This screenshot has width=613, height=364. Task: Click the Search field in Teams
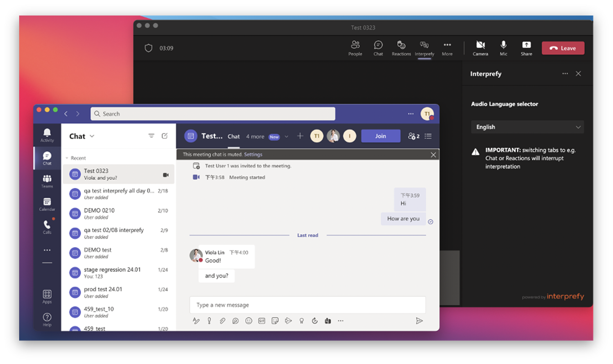tap(213, 114)
